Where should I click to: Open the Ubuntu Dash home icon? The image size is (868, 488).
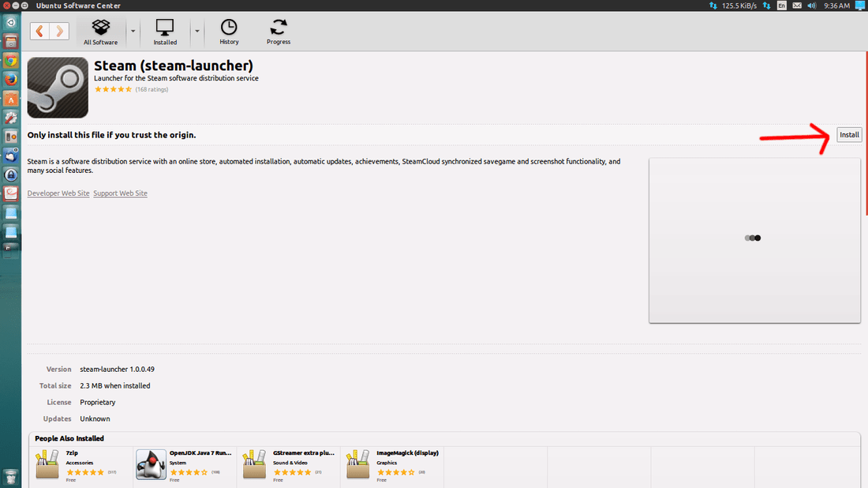pyautogui.click(x=10, y=23)
